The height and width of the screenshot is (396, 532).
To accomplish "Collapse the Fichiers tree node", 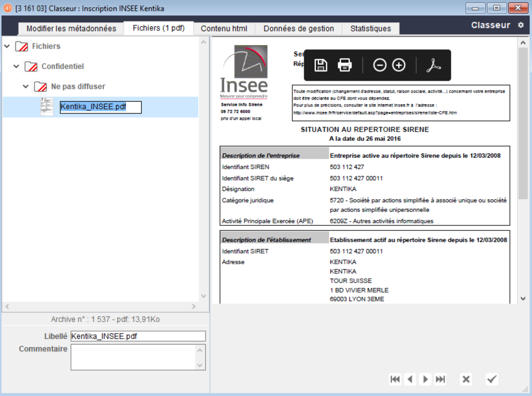I will 7,46.
